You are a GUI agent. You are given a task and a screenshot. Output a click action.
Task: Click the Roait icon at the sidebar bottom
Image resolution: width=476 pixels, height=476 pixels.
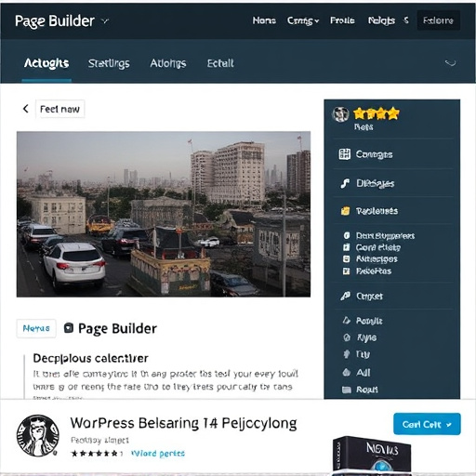click(x=347, y=390)
